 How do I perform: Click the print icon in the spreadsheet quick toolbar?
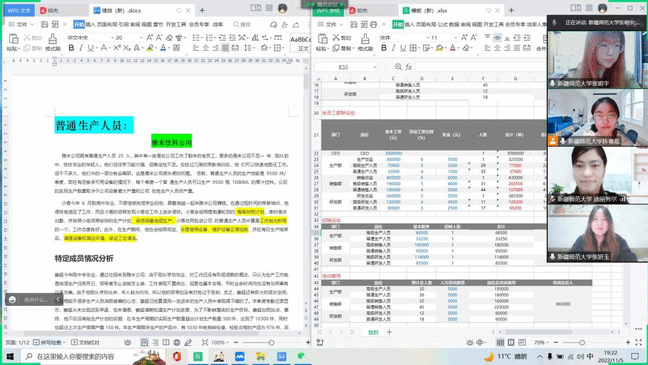point(373,24)
